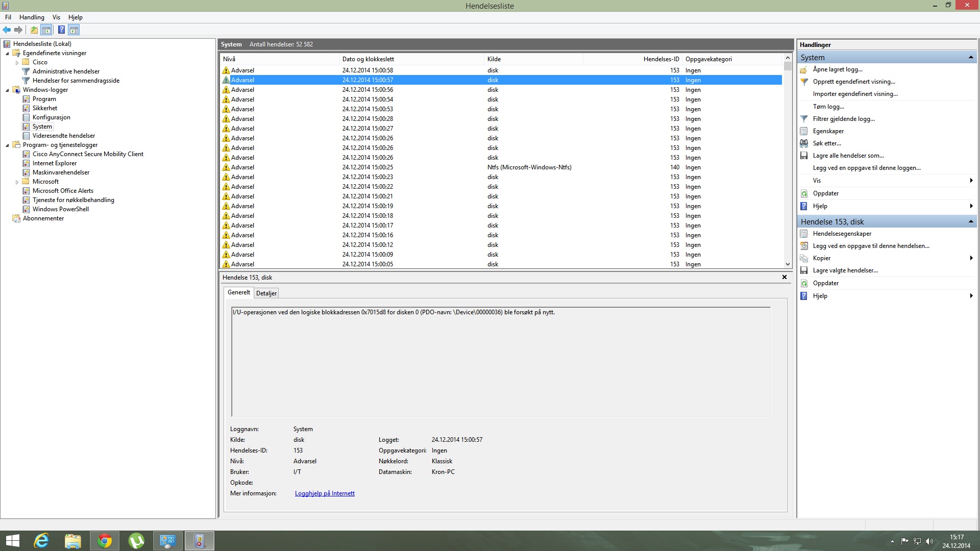Click Lagre valgte hendelser action
This screenshot has height=551, width=980.
(x=845, y=270)
